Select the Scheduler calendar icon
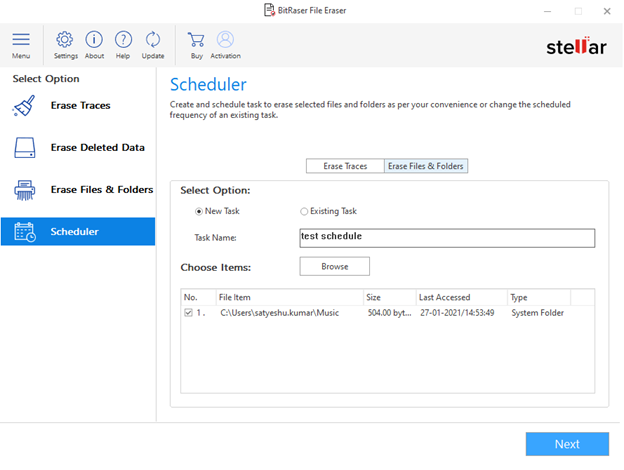The image size is (624, 470). point(25,232)
